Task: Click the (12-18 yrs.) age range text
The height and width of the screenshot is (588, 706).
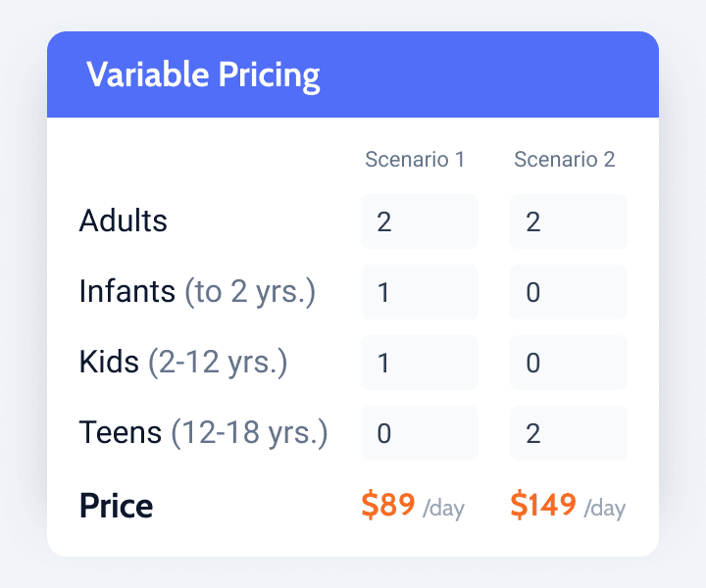Action: [249, 433]
